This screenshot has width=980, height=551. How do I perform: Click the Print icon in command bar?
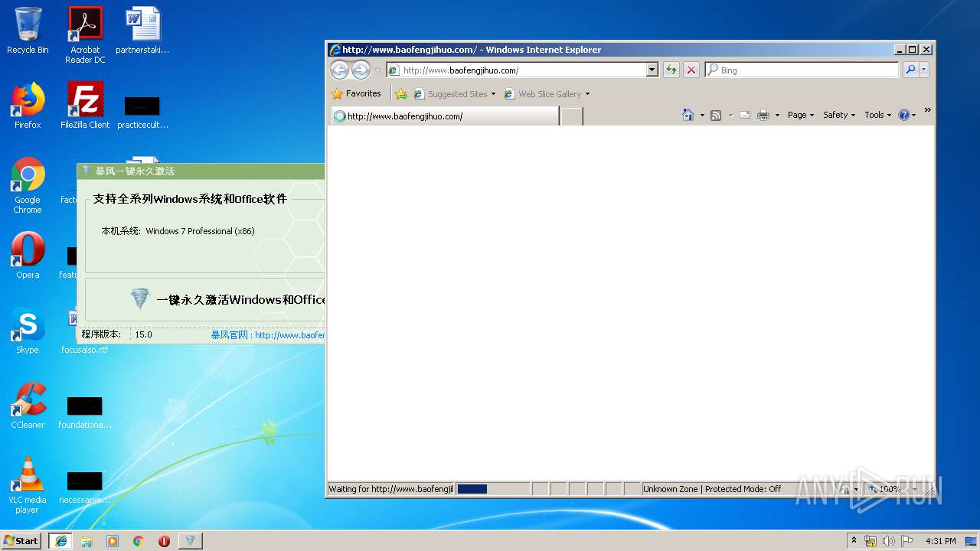763,115
